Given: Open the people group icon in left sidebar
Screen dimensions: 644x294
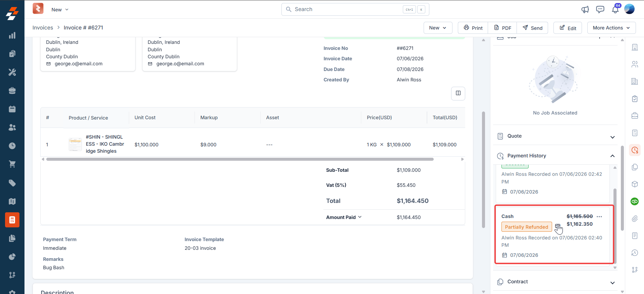Looking at the screenshot, I should [x=12, y=127].
